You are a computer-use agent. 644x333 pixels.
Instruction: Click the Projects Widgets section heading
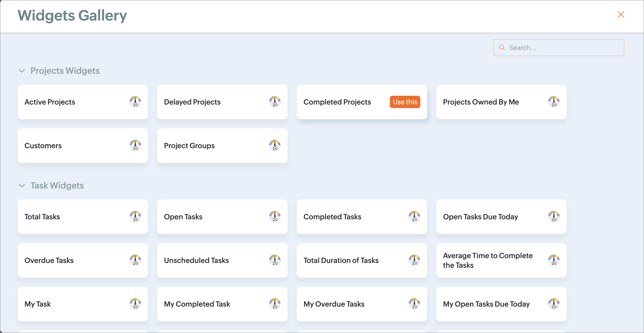point(65,71)
